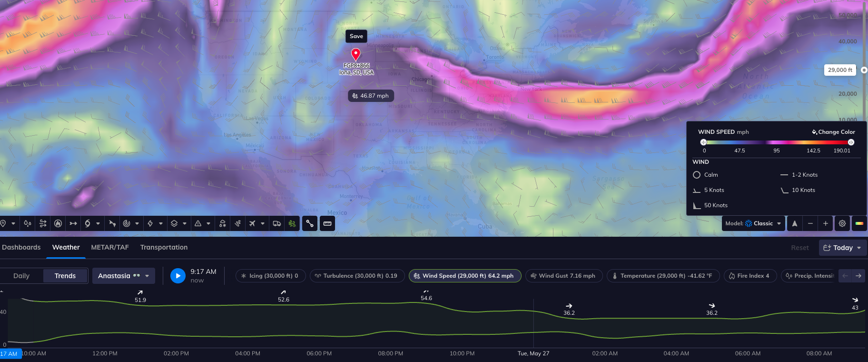This screenshot has height=362, width=868.
Task: Toggle the snow and rain cloud layer
Action: pyautogui.click(x=223, y=223)
